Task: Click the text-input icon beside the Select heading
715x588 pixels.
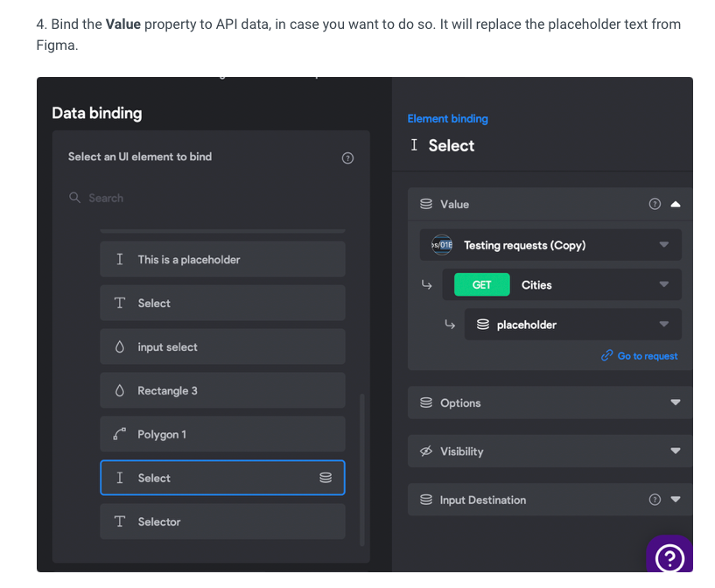Action: point(414,145)
